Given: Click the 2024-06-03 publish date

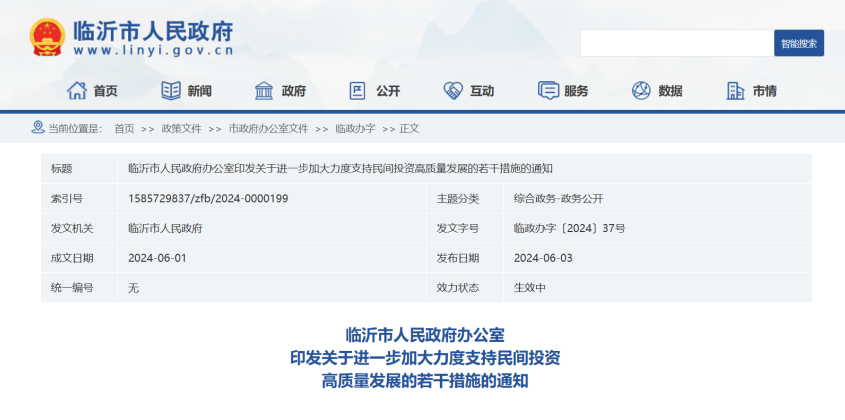Looking at the screenshot, I should tap(543, 258).
